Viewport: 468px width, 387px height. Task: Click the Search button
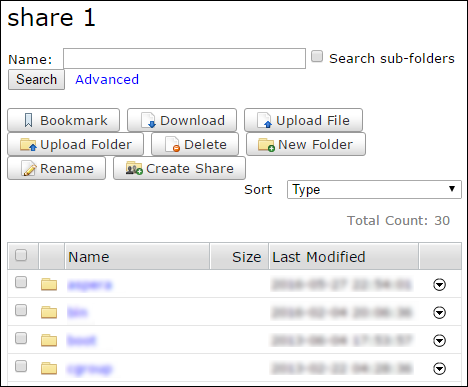pos(36,80)
